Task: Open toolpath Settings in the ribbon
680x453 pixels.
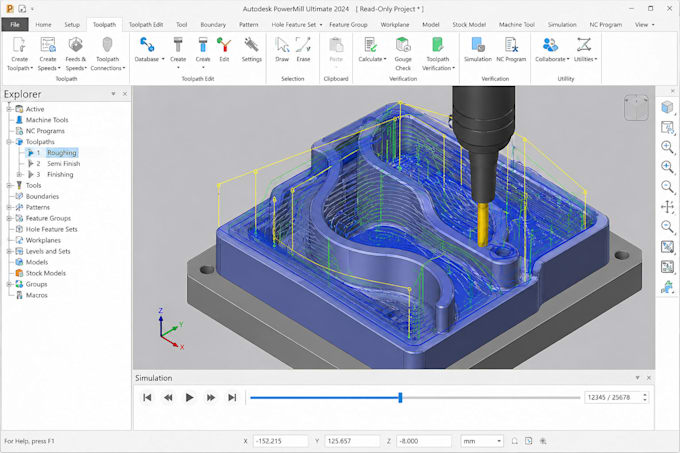Action: (252, 45)
